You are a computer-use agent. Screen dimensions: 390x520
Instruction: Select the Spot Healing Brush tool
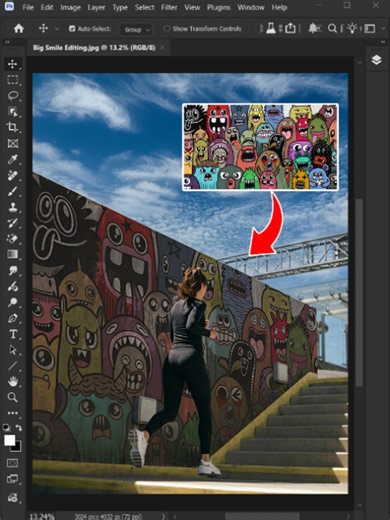pyautogui.click(x=13, y=175)
